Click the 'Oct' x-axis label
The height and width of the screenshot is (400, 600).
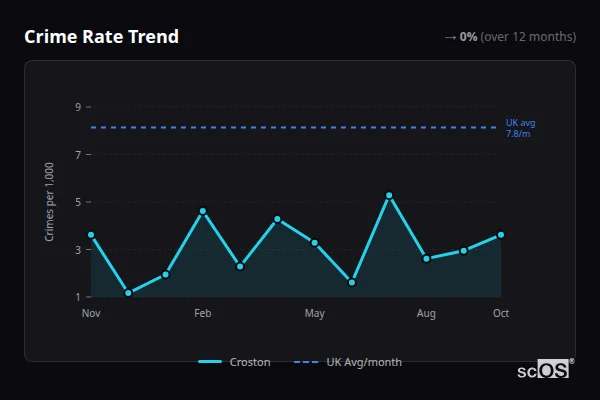coord(501,313)
